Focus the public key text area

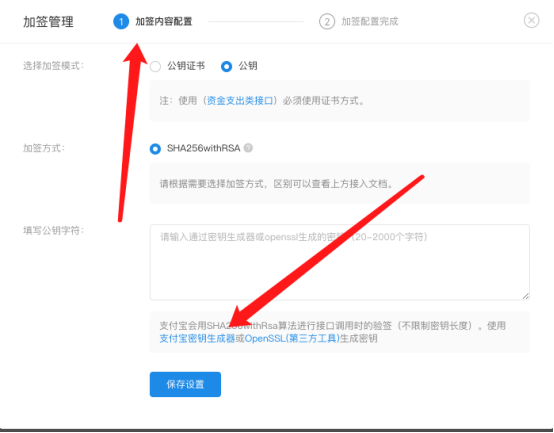click(340, 262)
